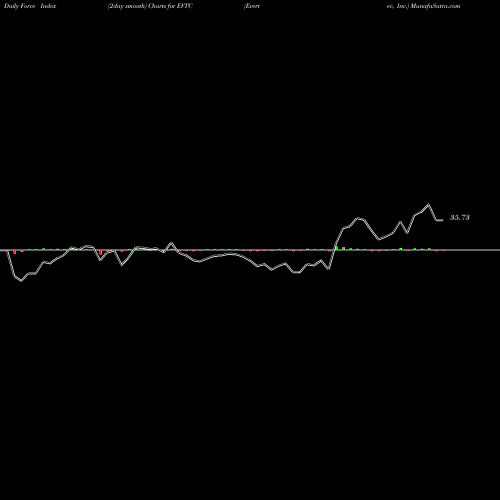Viewport: 500px width, 500px height.
Task: Click the '(2day smooth) Charts for EVTC' text
Action: coord(150,6)
